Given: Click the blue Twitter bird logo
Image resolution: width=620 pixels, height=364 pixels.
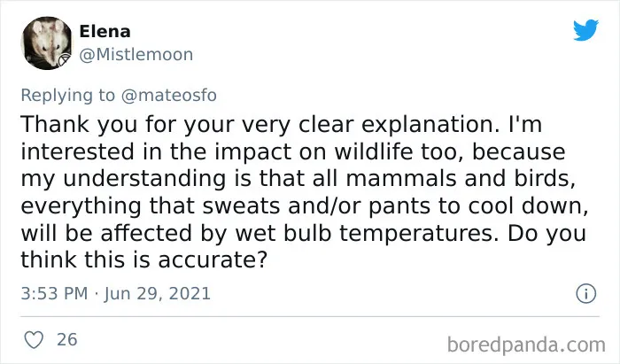Looking at the screenshot, I should (585, 29).
